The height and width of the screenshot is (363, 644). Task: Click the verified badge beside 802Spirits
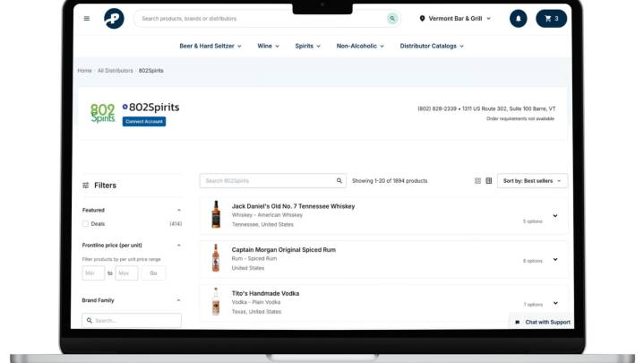(125, 107)
